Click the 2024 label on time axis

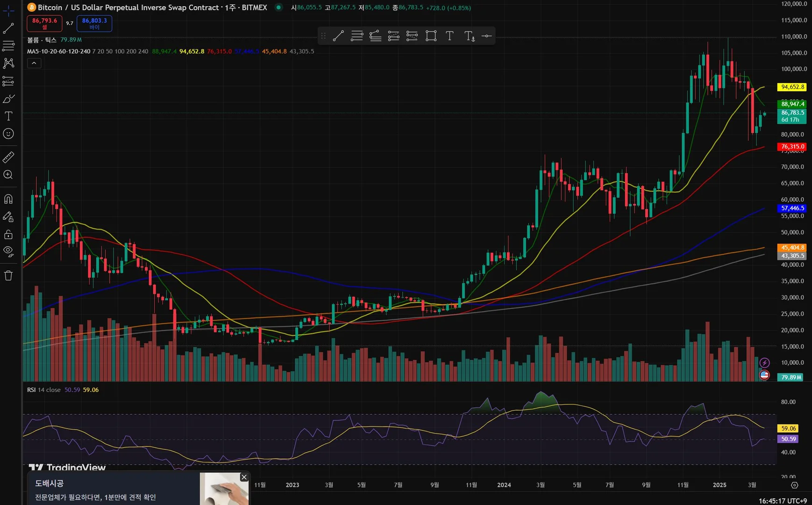click(504, 485)
